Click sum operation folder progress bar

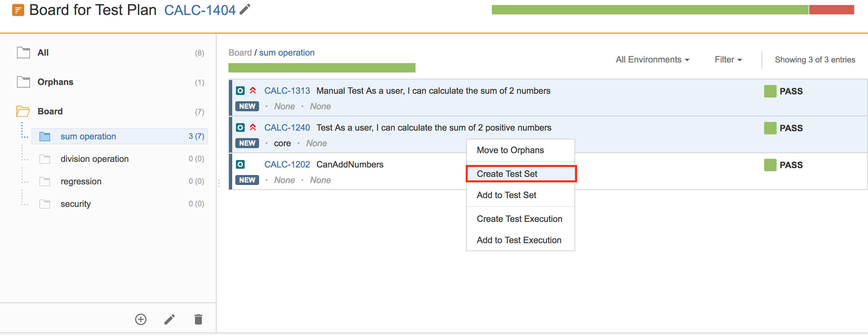click(x=322, y=68)
